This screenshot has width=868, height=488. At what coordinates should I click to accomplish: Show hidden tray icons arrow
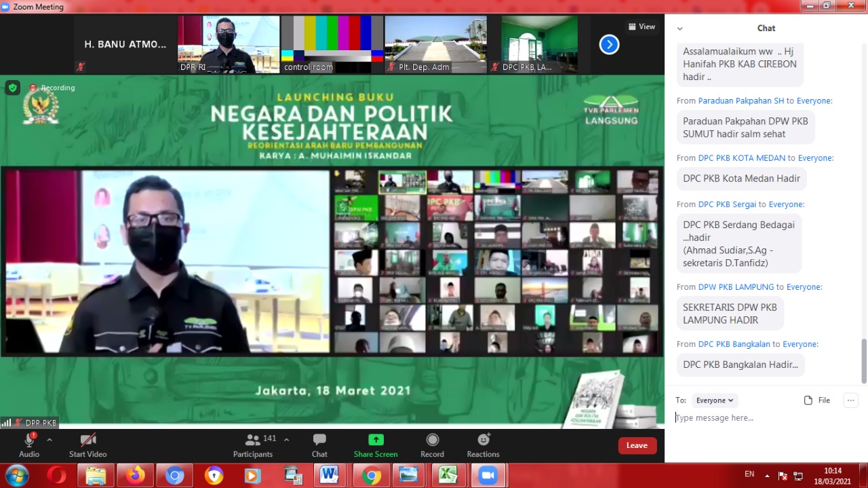coord(767,476)
